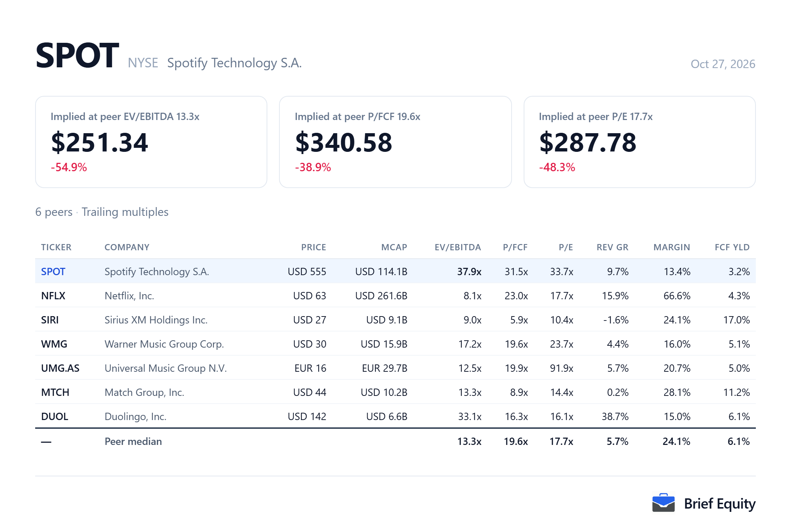Click the P/E column header
This screenshot has width=791, height=532.
566,247
